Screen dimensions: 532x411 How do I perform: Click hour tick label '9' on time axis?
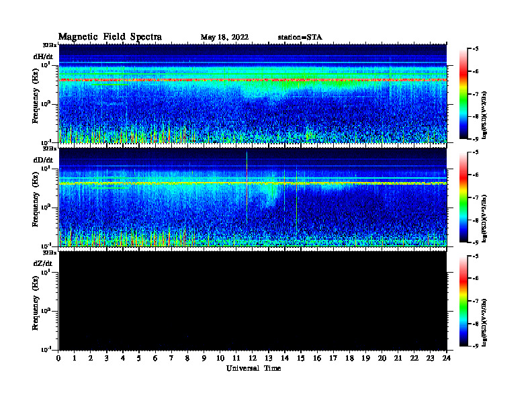pyautogui.click(x=204, y=359)
